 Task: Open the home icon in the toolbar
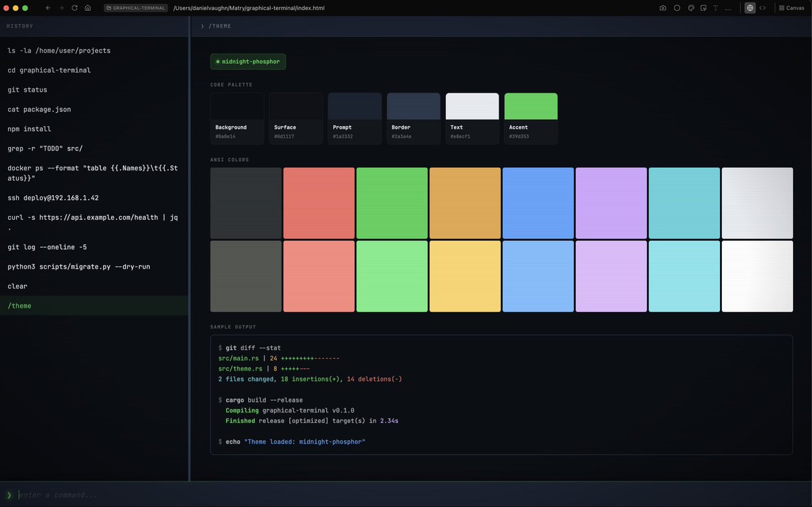click(88, 7)
